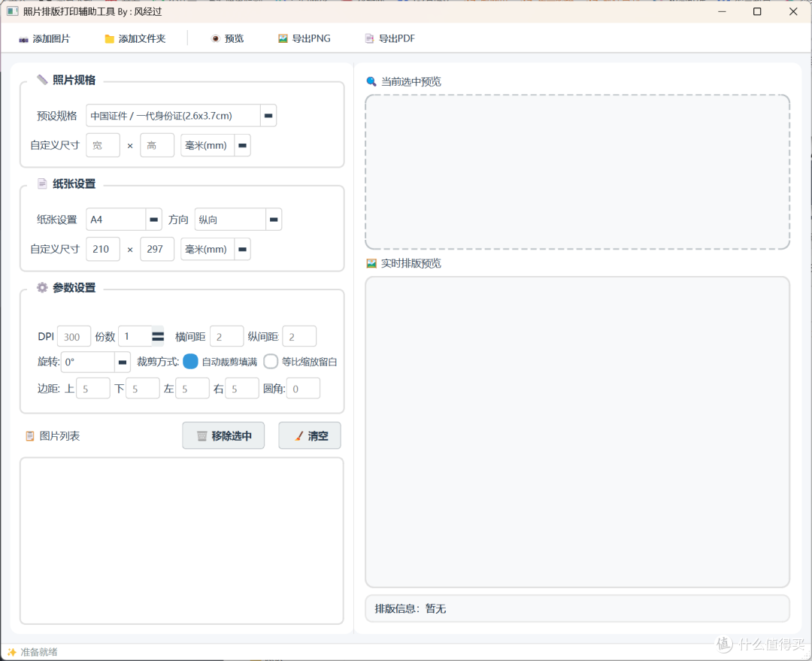Screen dimensions: 812x661
Task: Click the 预览 eye icon
Action: pos(216,39)
